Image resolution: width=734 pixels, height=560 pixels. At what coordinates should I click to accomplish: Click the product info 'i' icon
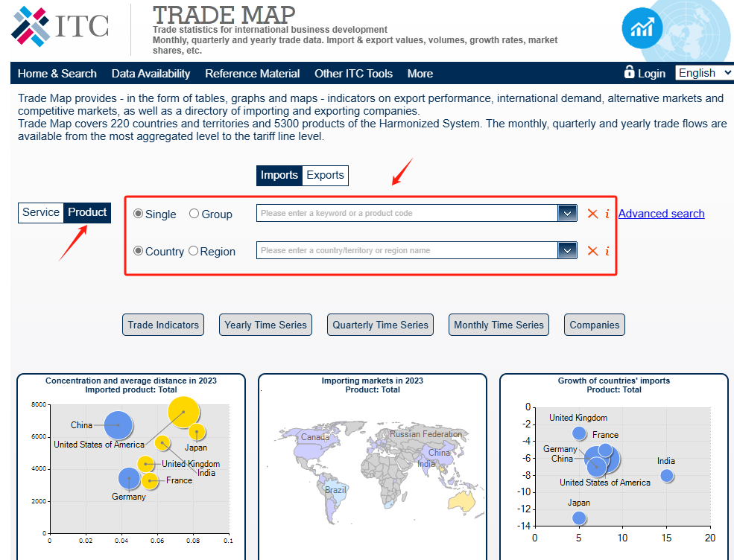607,214
